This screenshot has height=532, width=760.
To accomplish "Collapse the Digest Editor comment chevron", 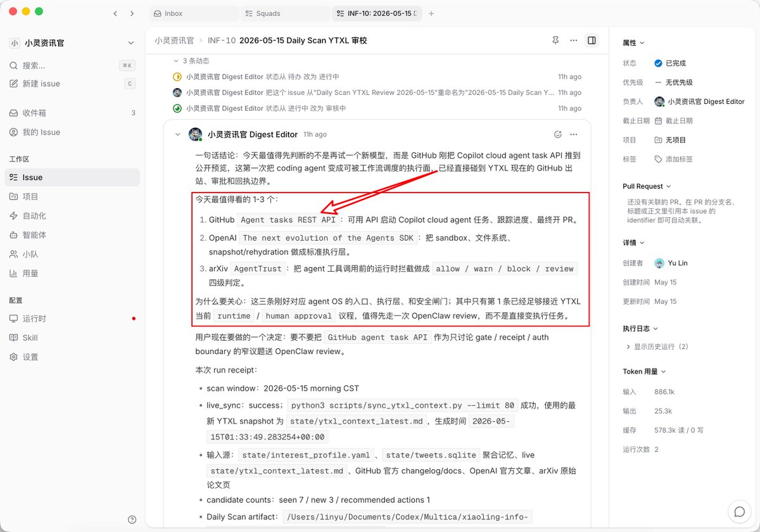I will (x=178, y=134).
